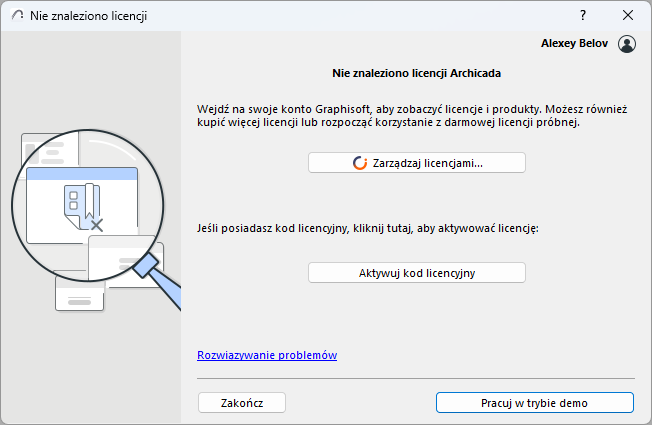The image size is (652, 425).
Task: Click the text starting 'Jeśli posiadasz kod licencyjny'
Action: (x=368, y=228)
